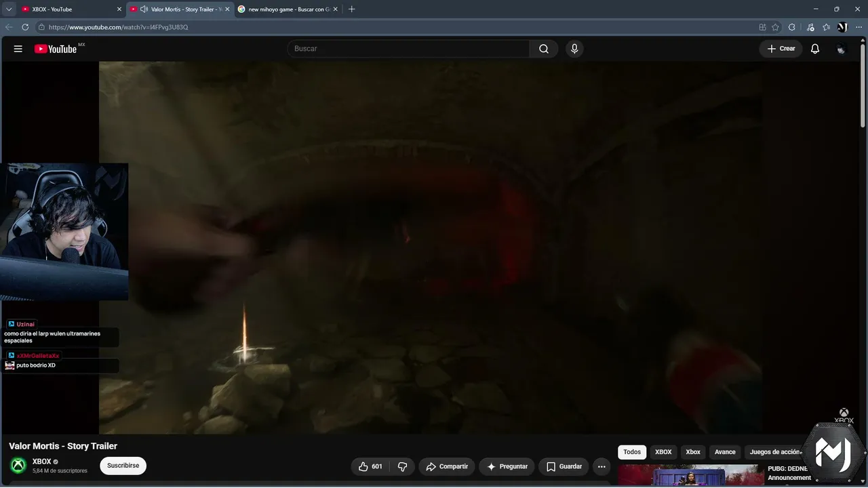Screen dimensions: 868x488
Task: View site information lock icon
Action: [x=41, y=27]
